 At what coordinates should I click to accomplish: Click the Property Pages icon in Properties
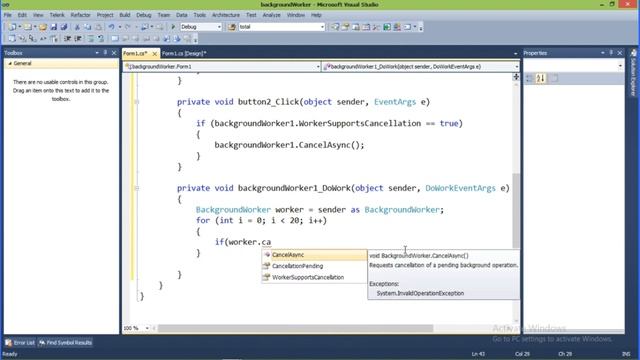coord(554,78)
